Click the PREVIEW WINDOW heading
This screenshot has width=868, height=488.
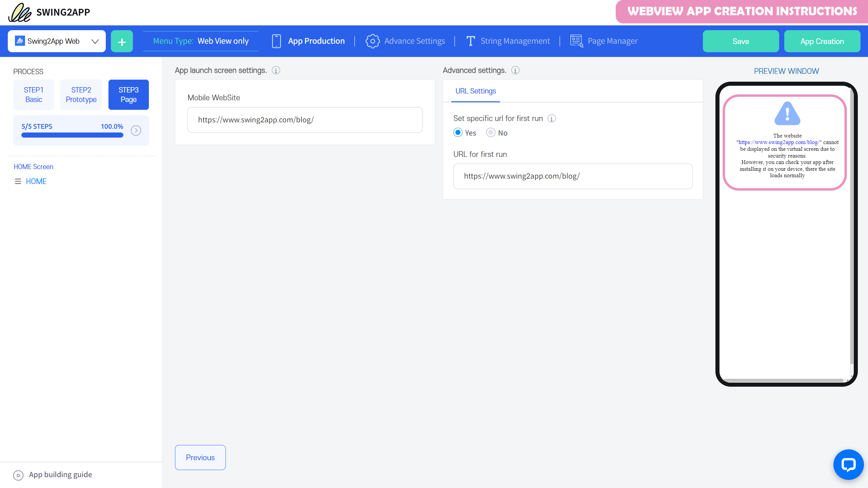pos(786,71)
